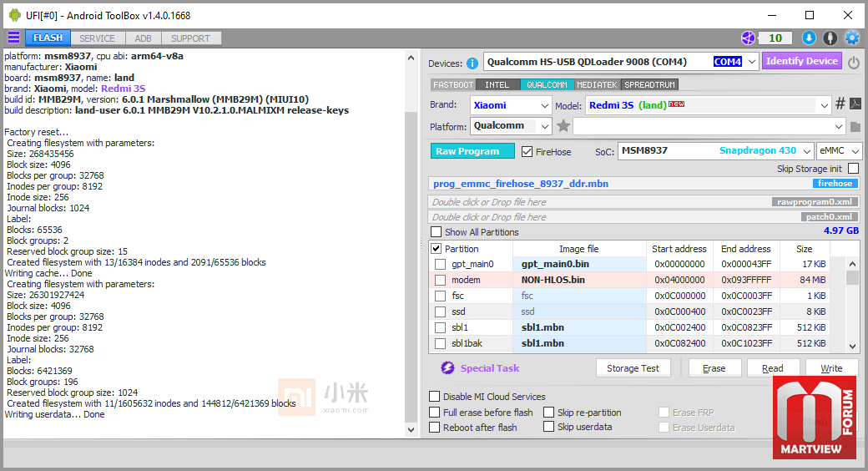
Task: Check Skip userdata option
Action: pos(548,427)
